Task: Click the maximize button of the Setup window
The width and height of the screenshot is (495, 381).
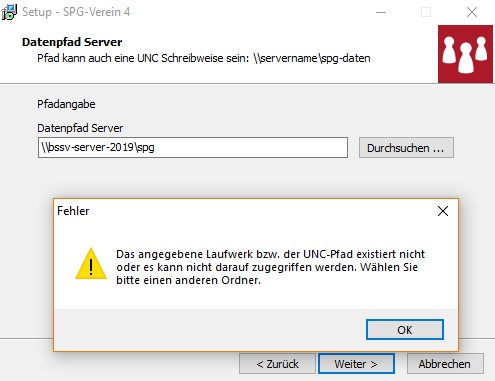Action: pyautogui.click(x=426, y=12)
